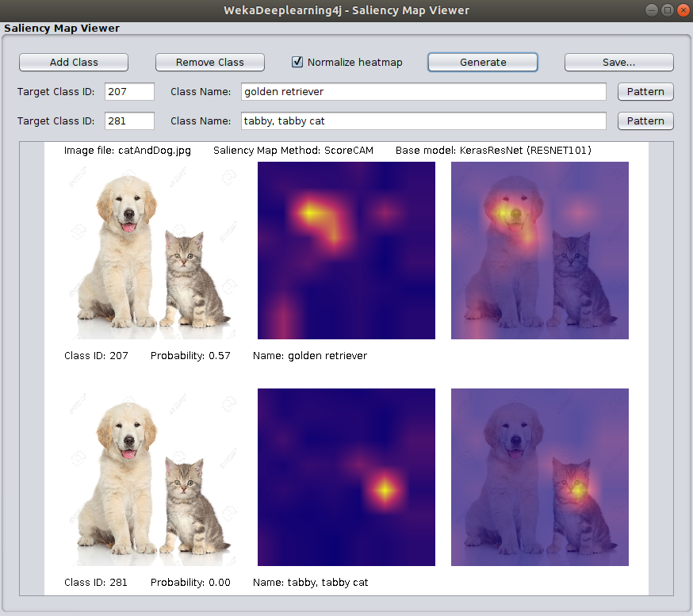
Task: Click the text 'Name: tabby, tabby cat'
Action: pos(310,583)
